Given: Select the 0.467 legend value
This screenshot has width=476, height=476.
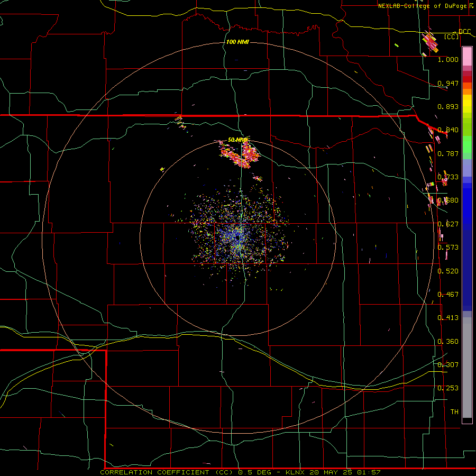Looking at the screenshot, I should (448, 294).
